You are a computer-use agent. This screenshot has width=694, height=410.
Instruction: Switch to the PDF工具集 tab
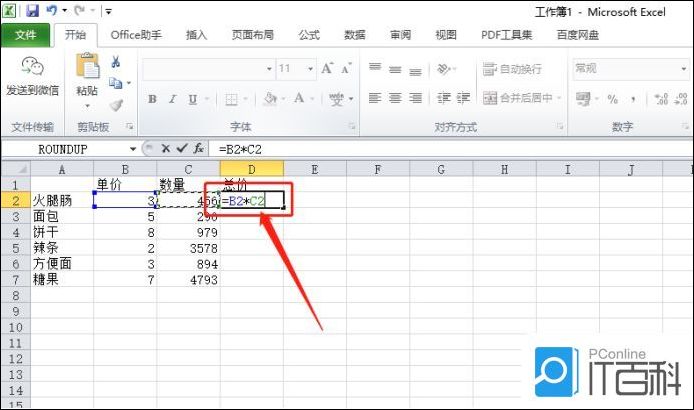click(507, 35)
